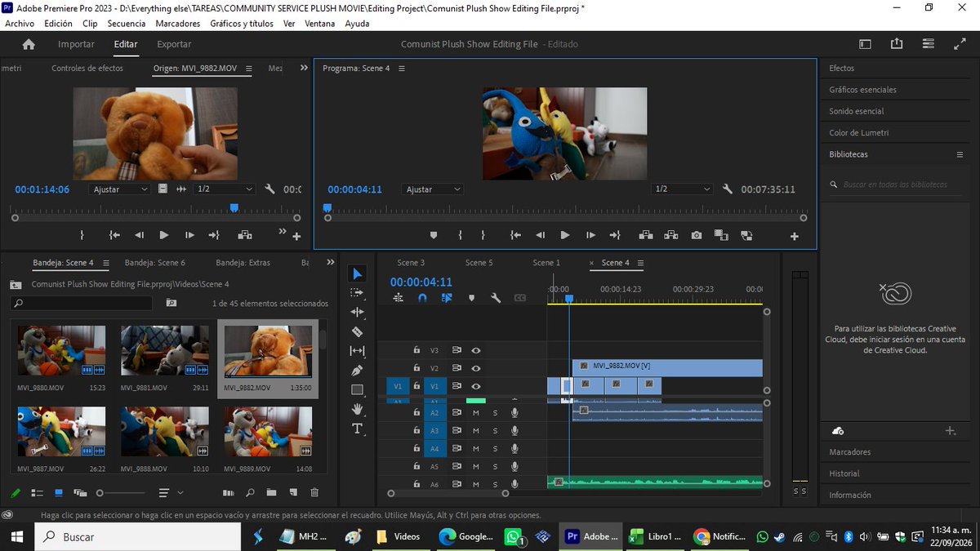This screenshot has height=551, width=980.
Task: Open the Efectos panel
Action: (x=842, y=69)
